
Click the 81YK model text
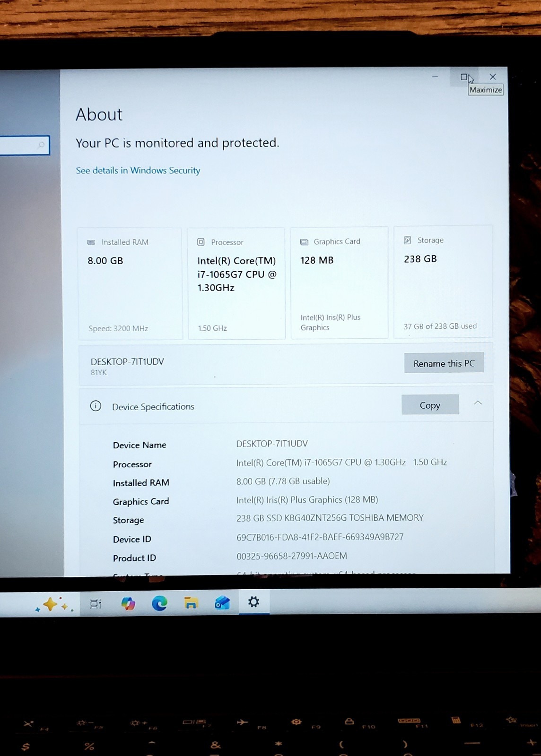coord(99,372)
